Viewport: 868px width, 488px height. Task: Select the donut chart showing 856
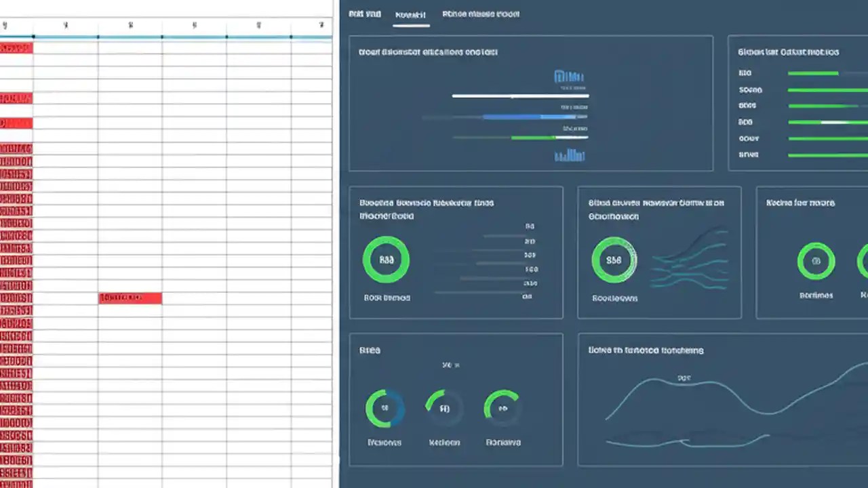(x=614, y=260)
